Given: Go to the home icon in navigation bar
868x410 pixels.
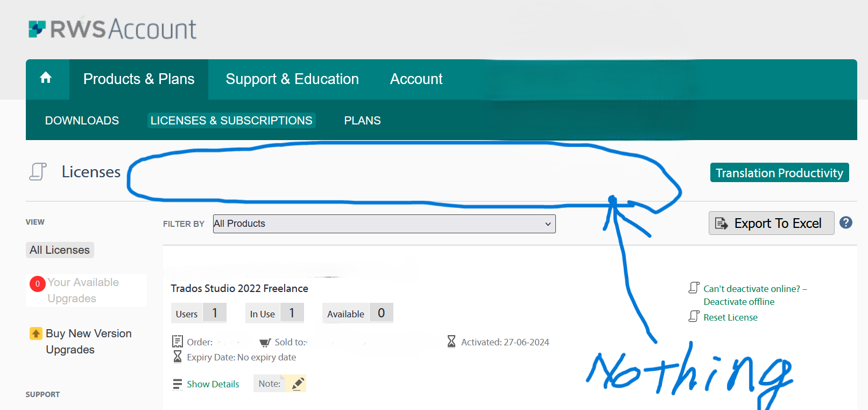Looking at the screenshot, I should (46, 78).
